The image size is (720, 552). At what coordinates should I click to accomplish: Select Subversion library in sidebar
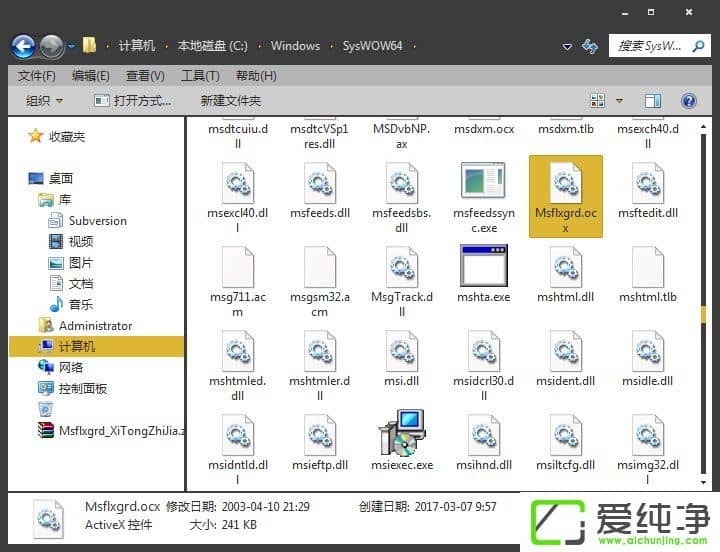97,220
